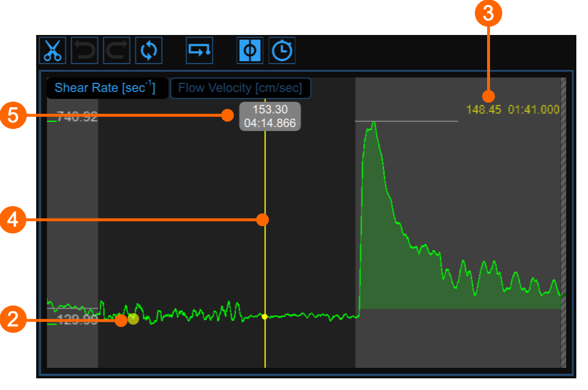Click the highlighted phase marker tool
Image resolution: width=588 pixels, height=390 pixels.
pyautogui.click(x=249, y=50)
